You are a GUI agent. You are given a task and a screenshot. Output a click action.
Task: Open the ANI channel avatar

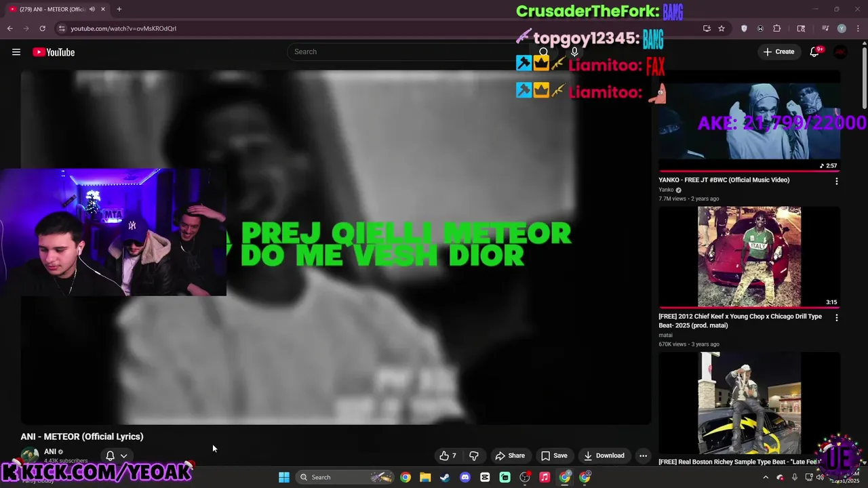(x=30, y=455)
